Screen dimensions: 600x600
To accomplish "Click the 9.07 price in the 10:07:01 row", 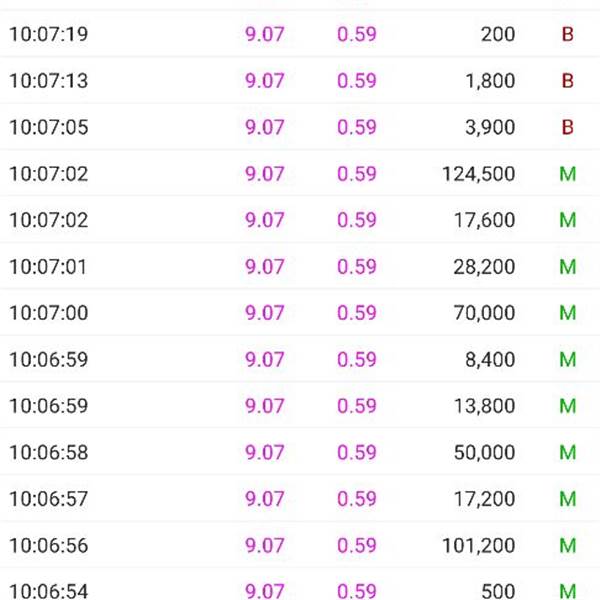I will pyautogui.click(x=265, y=267).
